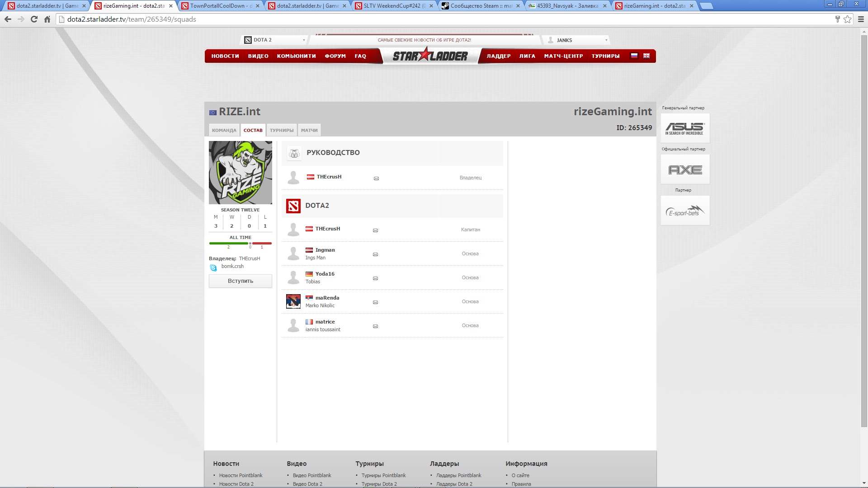
Task: Bookmark this page with the star icon
Action: coord(847,19)
